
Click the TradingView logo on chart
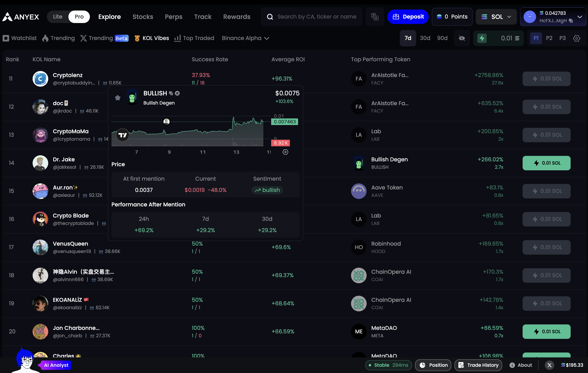(123, 135)
